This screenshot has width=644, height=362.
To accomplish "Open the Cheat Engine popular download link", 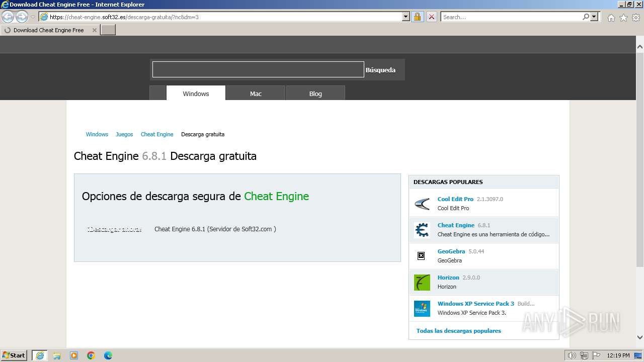I will [456, 225].
